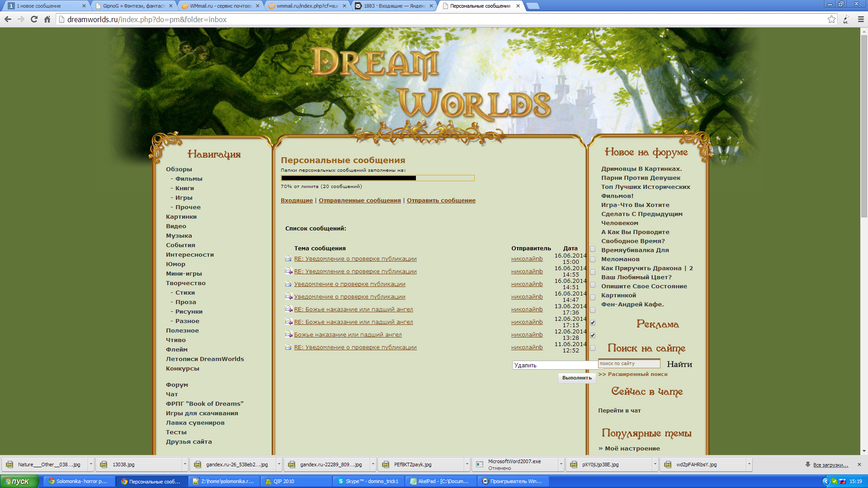This screenshot has width=868, height=488.
Task: Click the Skype taskbar icon
Action: (x=341, y=481)
